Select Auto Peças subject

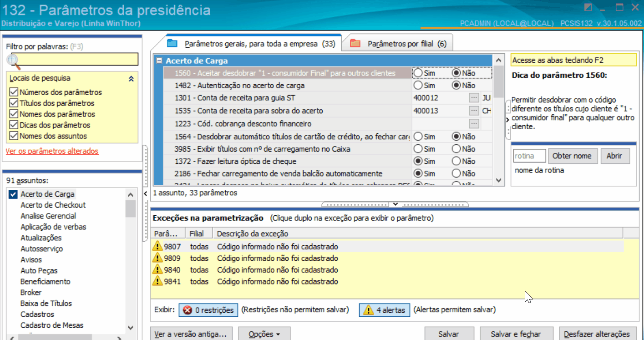(x=39, y=271)
